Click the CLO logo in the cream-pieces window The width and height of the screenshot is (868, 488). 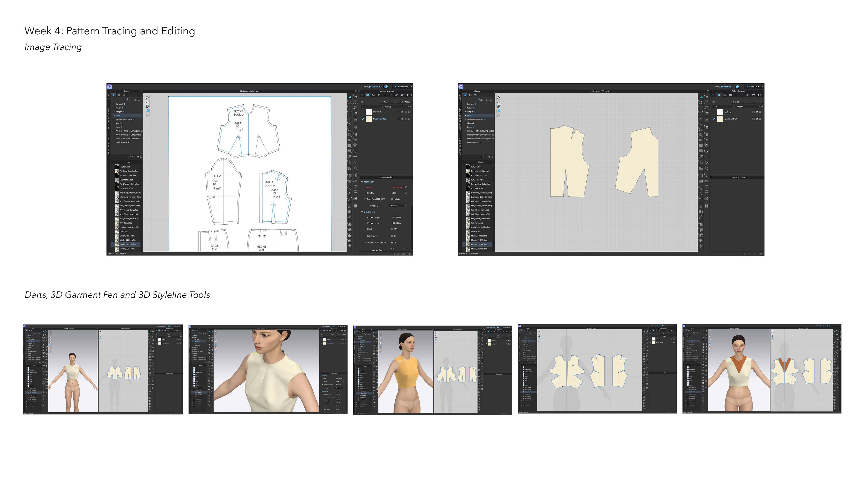tap(461, 87)
